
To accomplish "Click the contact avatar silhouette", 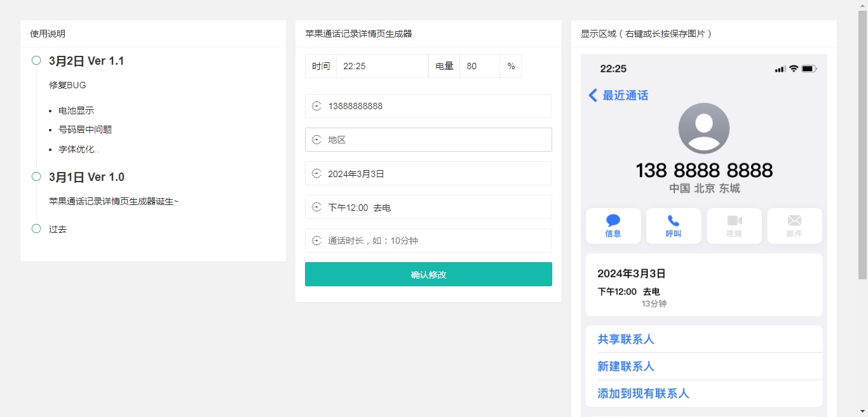I will click(704, 128).
